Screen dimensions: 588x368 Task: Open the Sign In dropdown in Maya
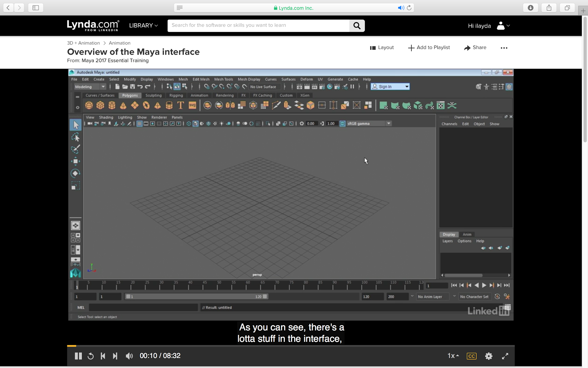[390, 87]
